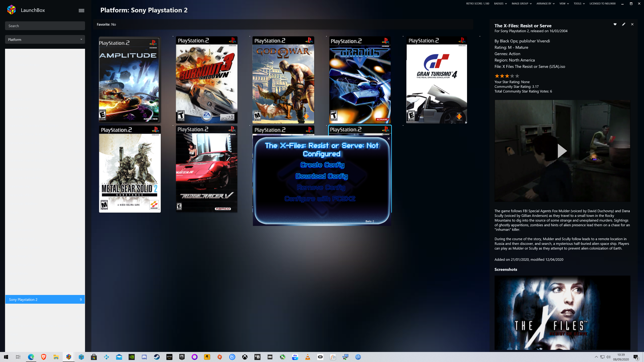The height and width of the screenshot is (362, 644).
Task: Open volume control in system tray
Action: pos(608,357)
